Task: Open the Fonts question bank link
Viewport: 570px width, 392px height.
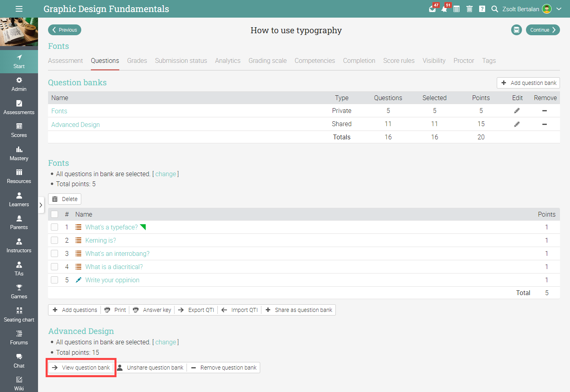Action: (59, 111)
